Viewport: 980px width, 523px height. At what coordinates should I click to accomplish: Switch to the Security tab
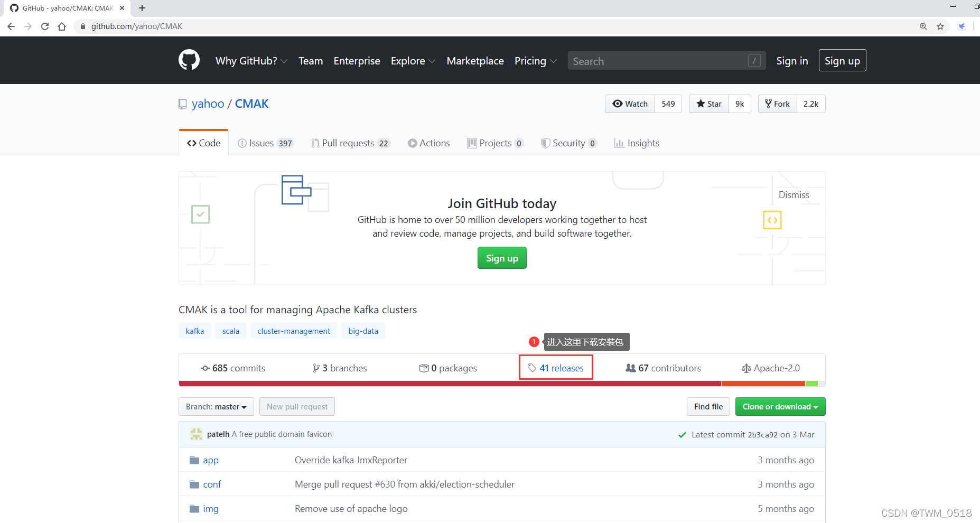point(569,143)
